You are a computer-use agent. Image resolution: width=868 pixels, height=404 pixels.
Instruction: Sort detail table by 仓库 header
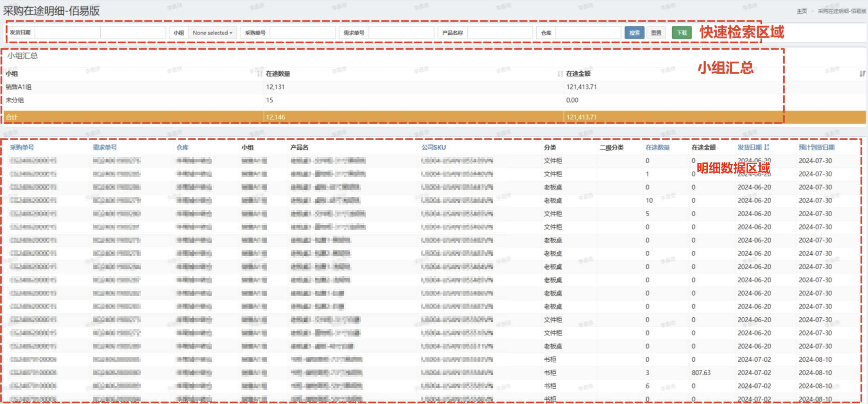point(182,147)
